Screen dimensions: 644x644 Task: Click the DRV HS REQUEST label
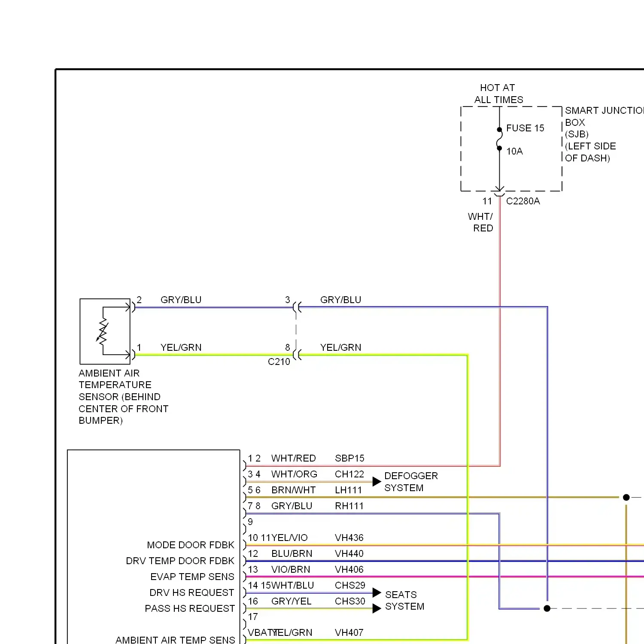pyautogui.click(x=192, y=593)
